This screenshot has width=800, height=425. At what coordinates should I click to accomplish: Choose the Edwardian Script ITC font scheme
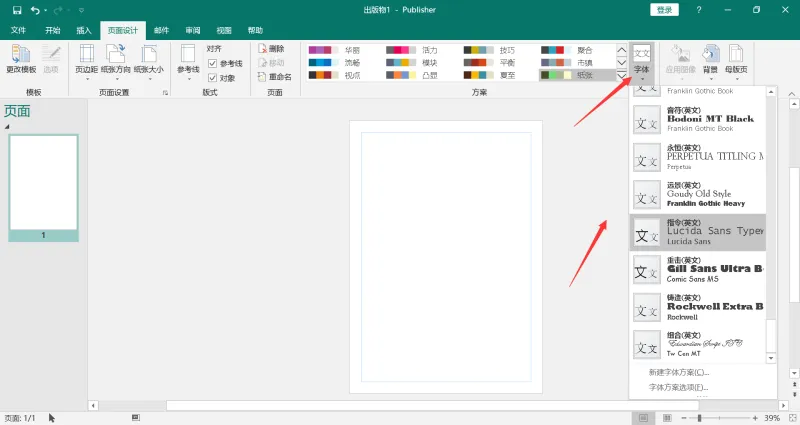(698, 344)
